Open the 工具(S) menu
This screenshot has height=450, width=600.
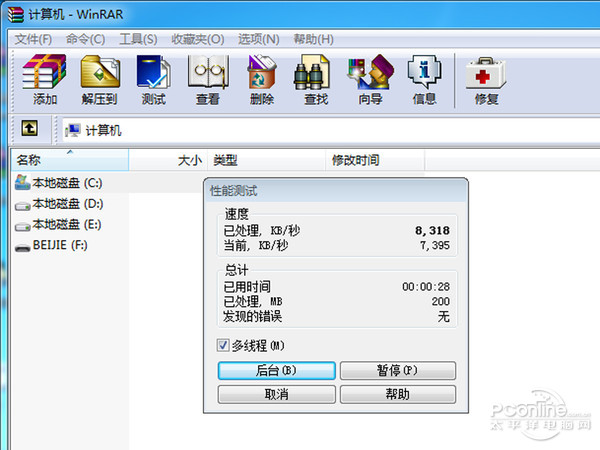138,39
